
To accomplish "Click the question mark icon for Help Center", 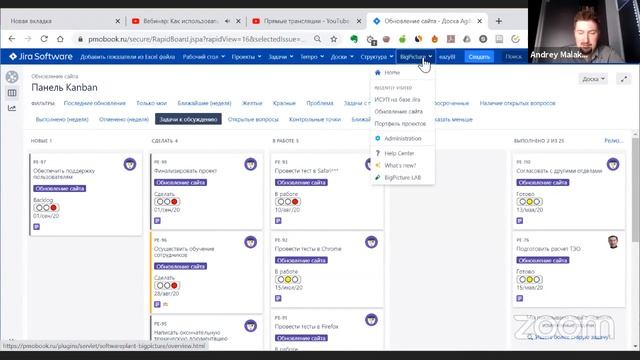I will [x=378, y=153].
